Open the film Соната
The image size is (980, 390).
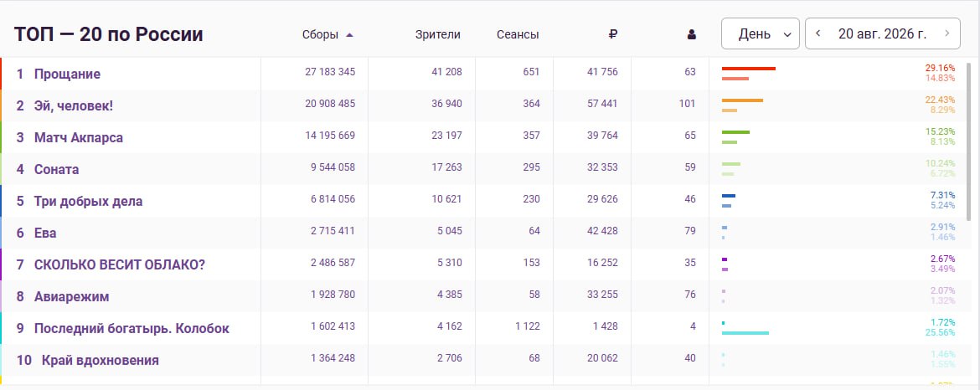pos(56,170)
